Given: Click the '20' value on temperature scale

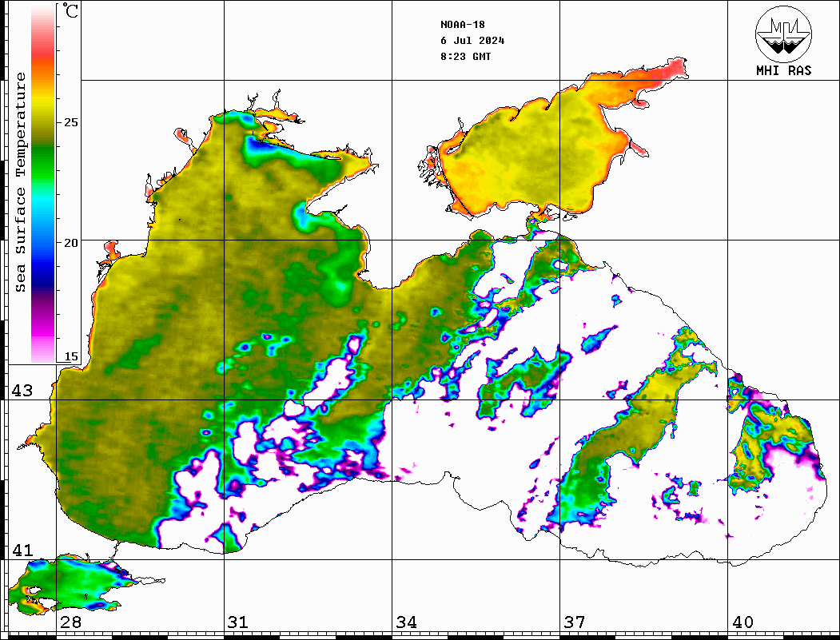Looking at the screenshot, I should coord(71,243).
